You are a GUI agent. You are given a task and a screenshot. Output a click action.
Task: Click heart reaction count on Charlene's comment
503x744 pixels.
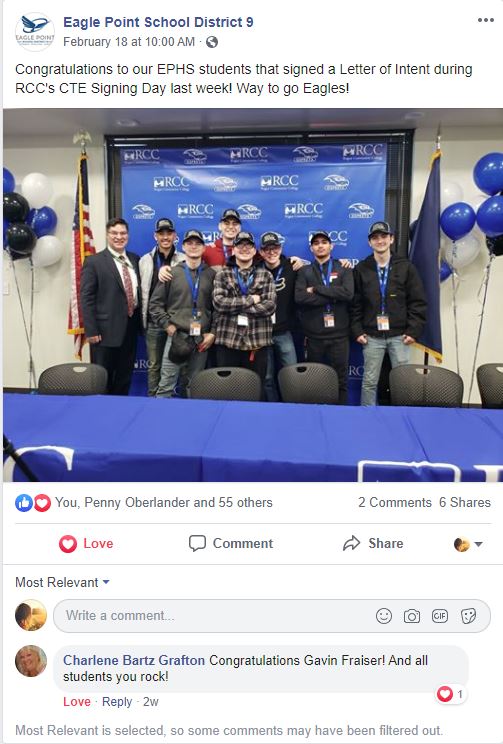click(451, 694)
